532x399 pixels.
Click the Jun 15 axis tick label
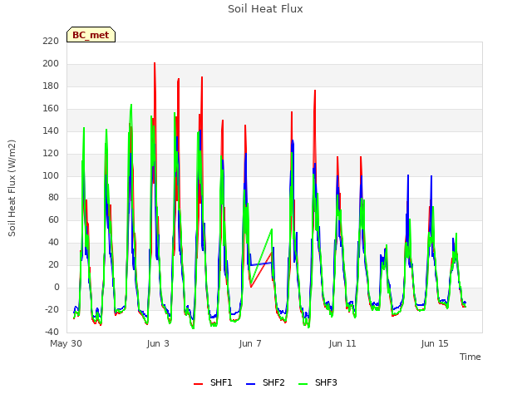[x=435, y=343]
